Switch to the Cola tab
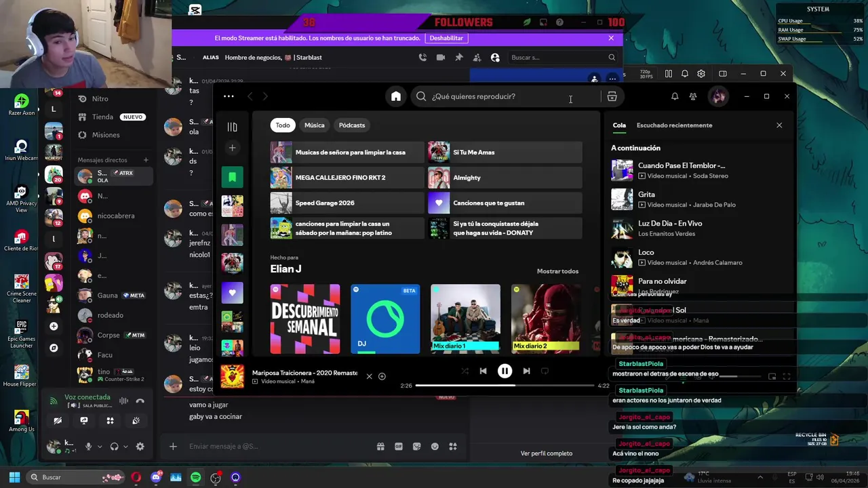Screen dimensions: 868x488 pos(619,125)
